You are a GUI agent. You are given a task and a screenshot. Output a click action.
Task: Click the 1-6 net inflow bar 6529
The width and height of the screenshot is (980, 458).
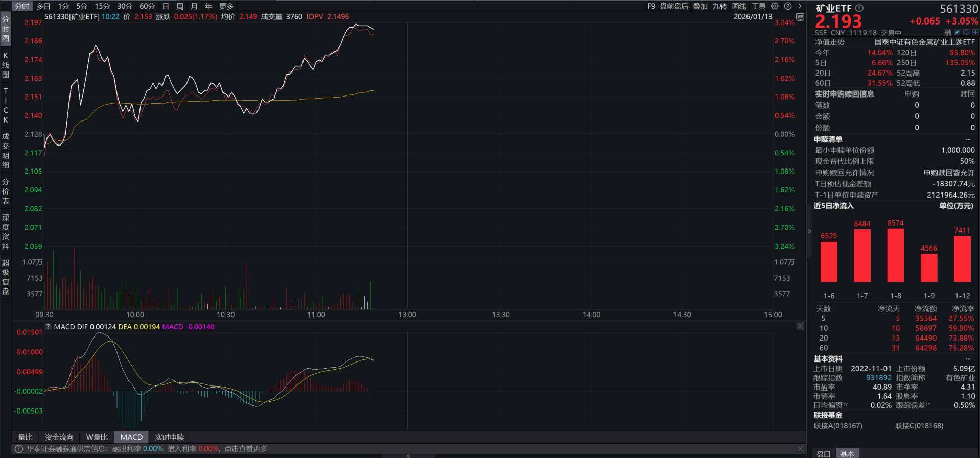point(829,261)
